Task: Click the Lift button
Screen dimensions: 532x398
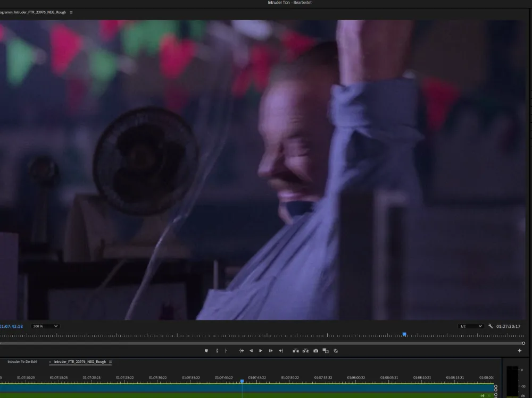Action: [x=296, y=351]
